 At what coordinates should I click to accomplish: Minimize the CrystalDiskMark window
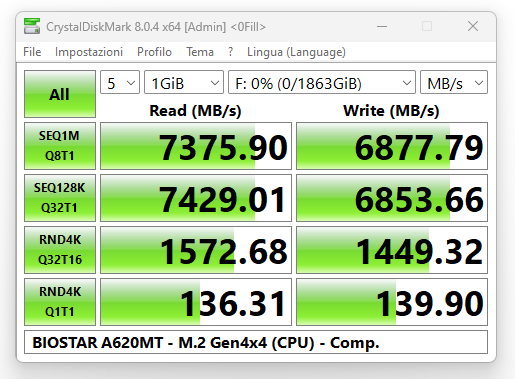(382, 26)
